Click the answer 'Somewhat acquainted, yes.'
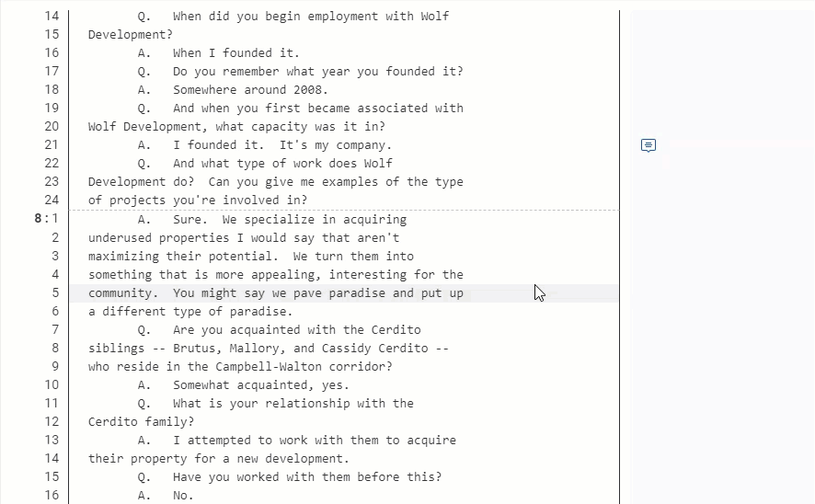 (x=260, y=385)
